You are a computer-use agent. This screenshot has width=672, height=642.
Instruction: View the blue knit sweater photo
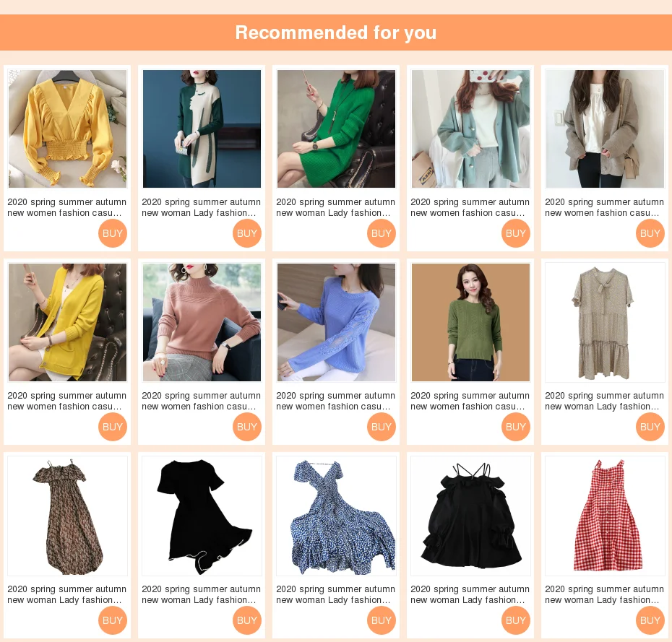click(x=336, y=323)
